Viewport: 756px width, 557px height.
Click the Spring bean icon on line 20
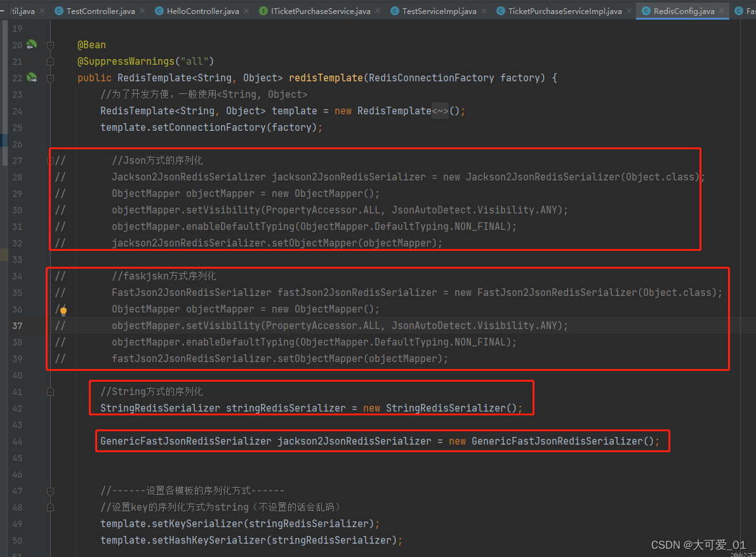(x=30, y=44)
